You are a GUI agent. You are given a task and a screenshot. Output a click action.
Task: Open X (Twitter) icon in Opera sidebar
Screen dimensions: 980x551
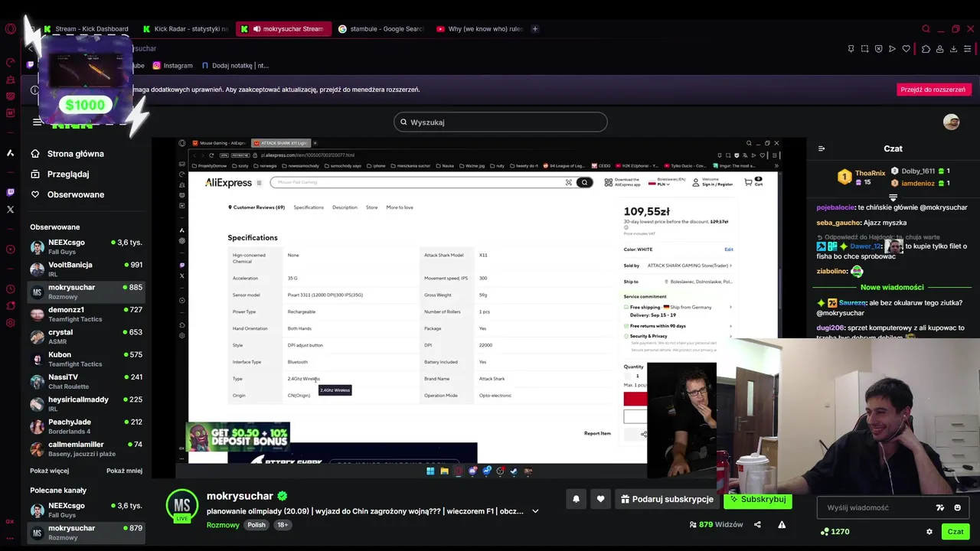[10, 209]
